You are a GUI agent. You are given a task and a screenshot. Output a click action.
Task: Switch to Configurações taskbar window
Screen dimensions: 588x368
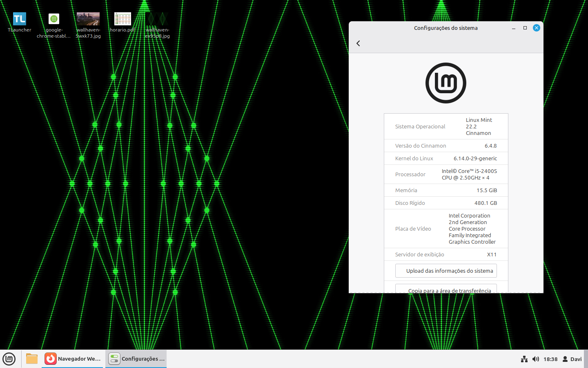pos(136,359)
